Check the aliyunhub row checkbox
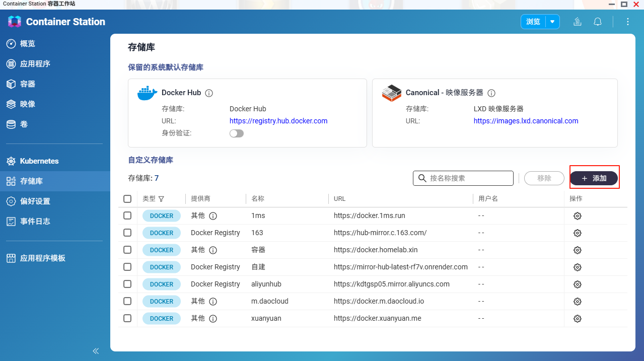Screen dimensions: 644x361 pyautogui.click(x=127, y=284)
